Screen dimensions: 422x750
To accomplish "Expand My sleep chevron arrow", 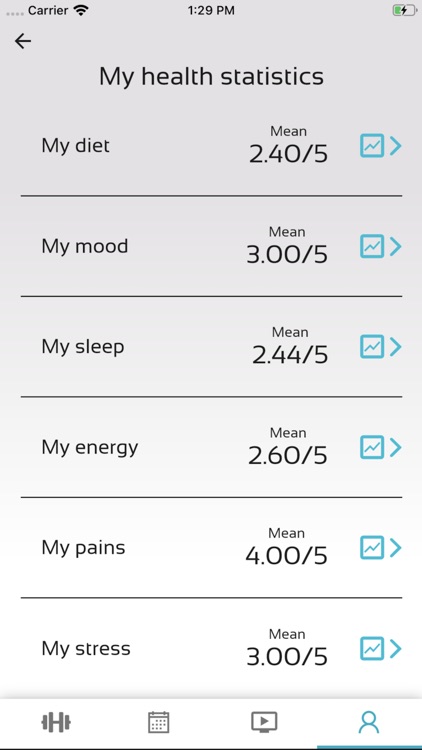I will click(395, 347).
